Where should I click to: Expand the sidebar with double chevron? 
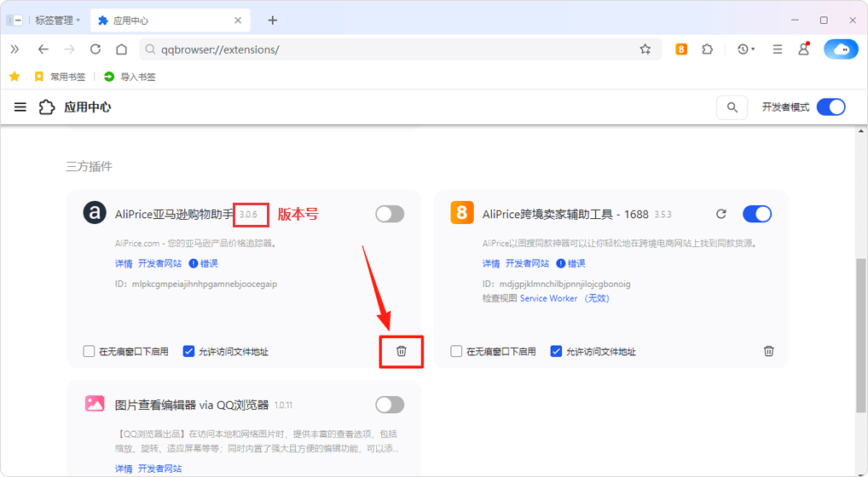coord(14,49)
